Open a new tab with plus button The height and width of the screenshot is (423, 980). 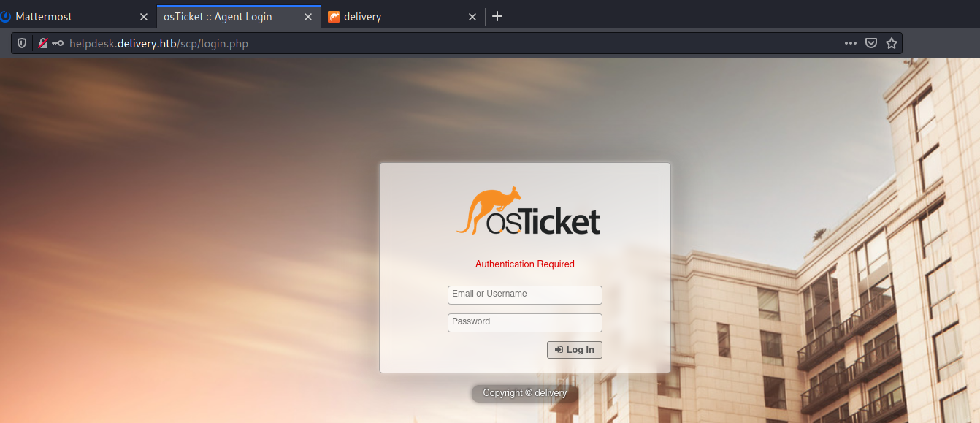pos(497,17)
